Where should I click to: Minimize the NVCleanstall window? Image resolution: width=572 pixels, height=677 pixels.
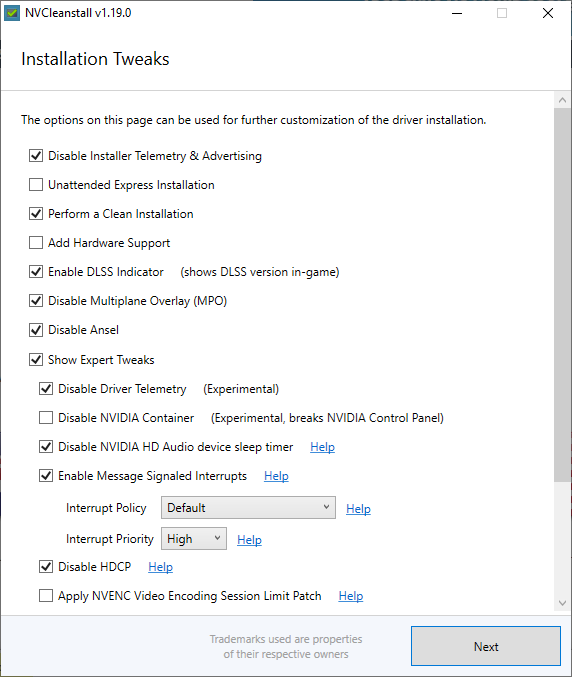click(457, 13)
